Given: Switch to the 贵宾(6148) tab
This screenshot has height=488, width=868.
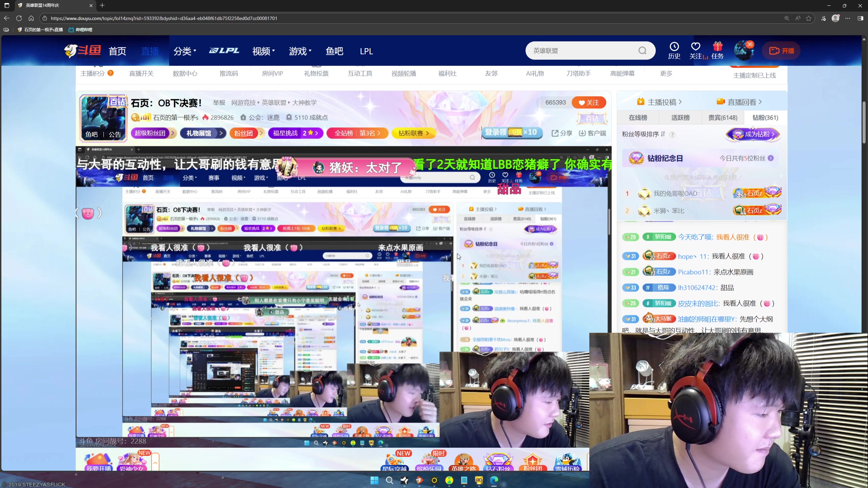Looking at the screenshot, I should pyautogui.click(x=723, y=118).
